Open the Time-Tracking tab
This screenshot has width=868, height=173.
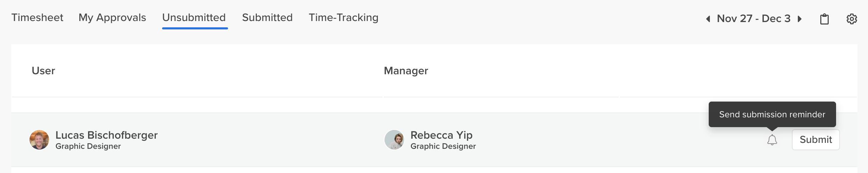[343, 18]
